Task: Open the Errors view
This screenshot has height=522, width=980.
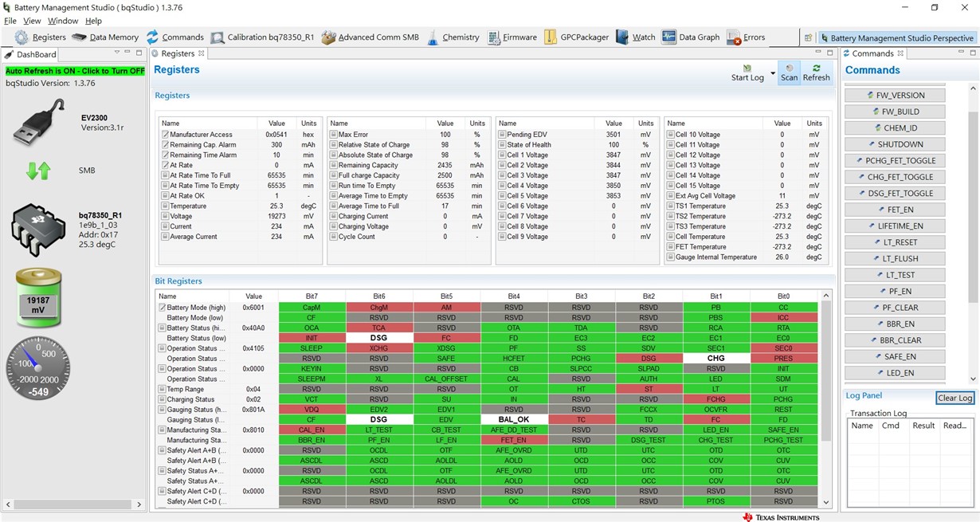Action: pyautogui.click(x=746, y=37)
